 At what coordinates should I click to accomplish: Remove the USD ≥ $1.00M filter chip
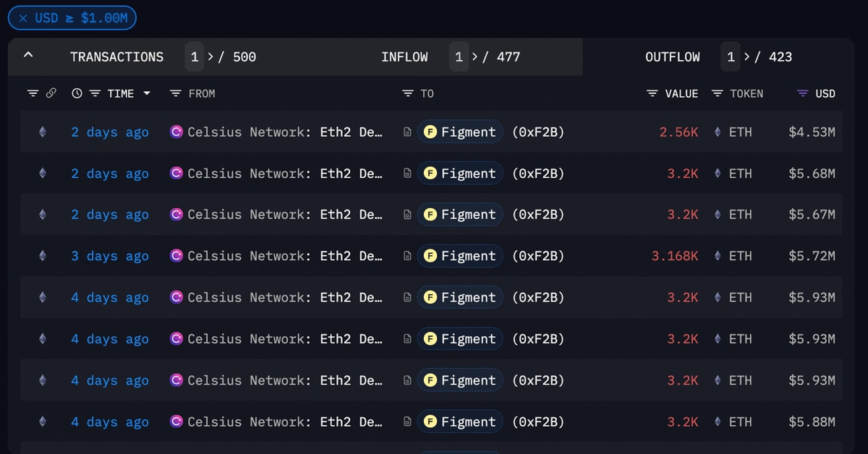click(x=23, y=18)
